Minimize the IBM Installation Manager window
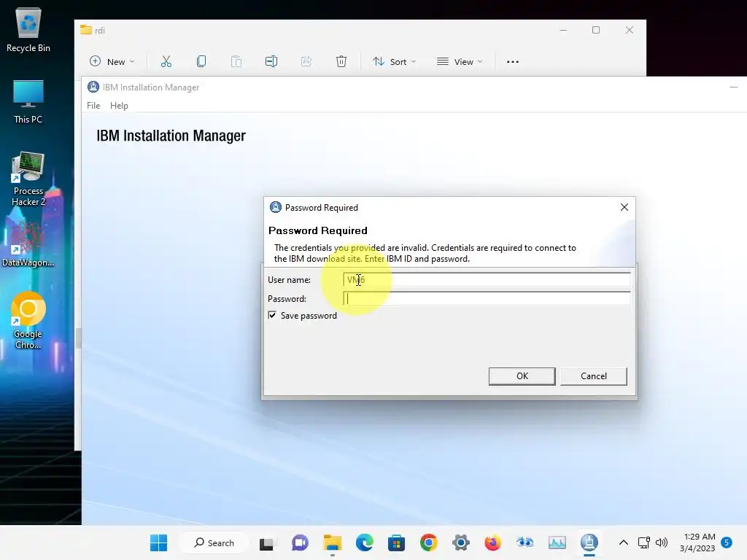The height and width of the screenshot is (560, 747). click(x=734, y=87)
